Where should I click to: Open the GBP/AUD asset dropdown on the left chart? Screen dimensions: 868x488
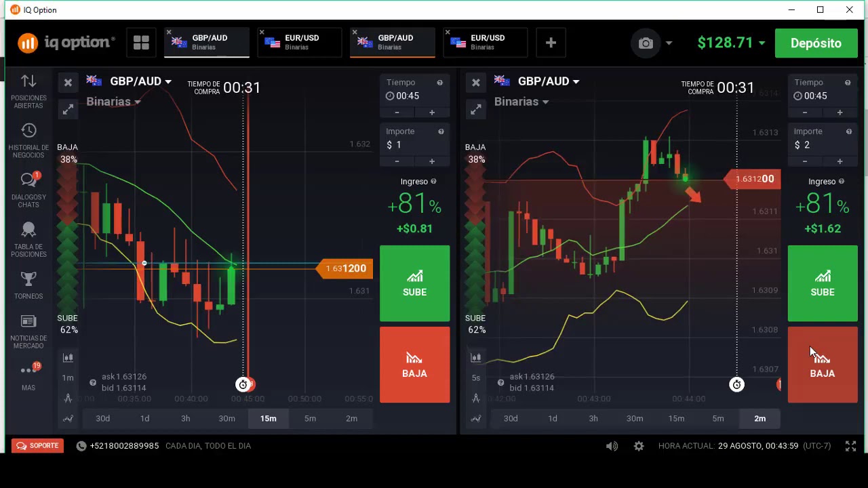coord(140,81)
